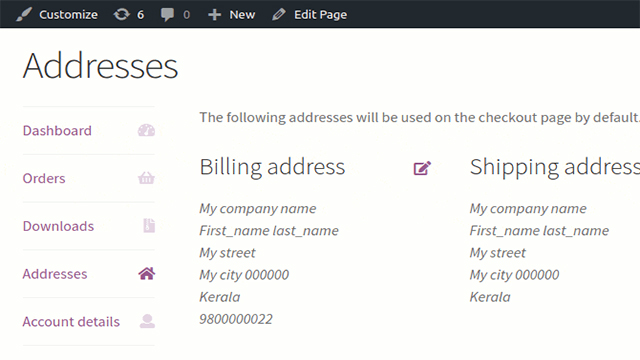The width and height of the screenshot is (640, 360).
Task: Click the comments speech bubble icon
Action: [x=167, y=15]
